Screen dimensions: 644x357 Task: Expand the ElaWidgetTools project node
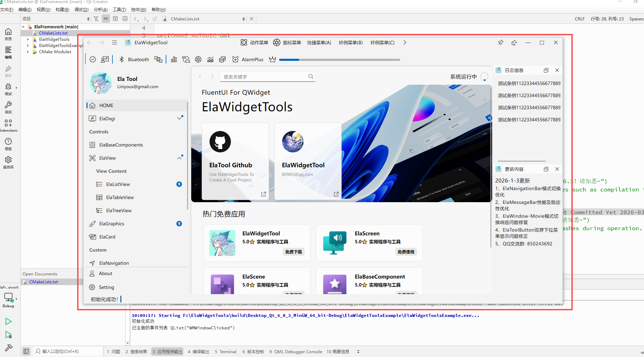[x=28, y=39]
